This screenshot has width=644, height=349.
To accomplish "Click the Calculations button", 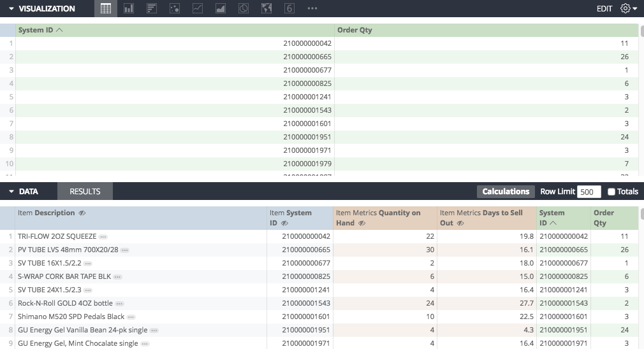I will pyautogui.click(x=506, y=192).
